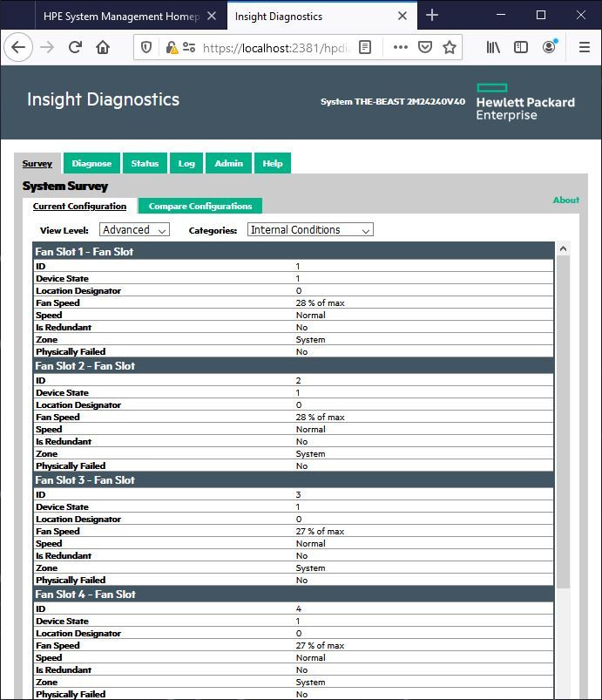Expand the View Level Advanced dropdown
Image resolution: width=602 pixels, height=700 pixels.
[134, 229]
